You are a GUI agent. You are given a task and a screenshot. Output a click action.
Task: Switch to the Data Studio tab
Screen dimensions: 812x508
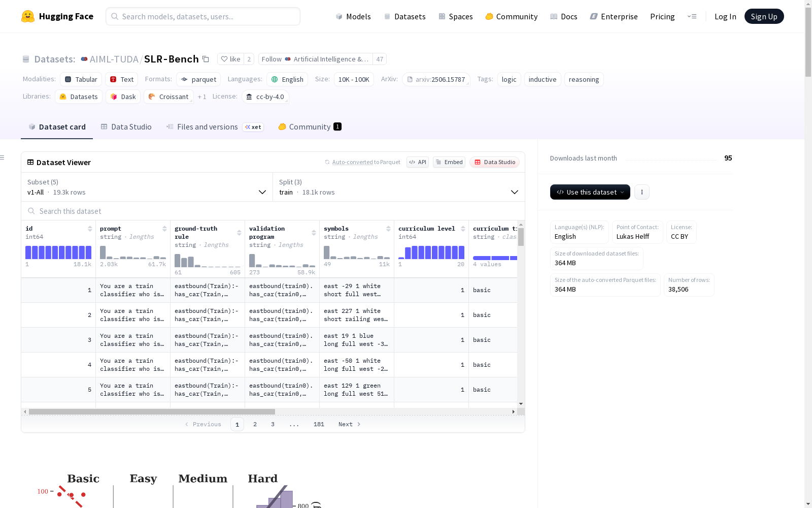[x=126, y=127]
